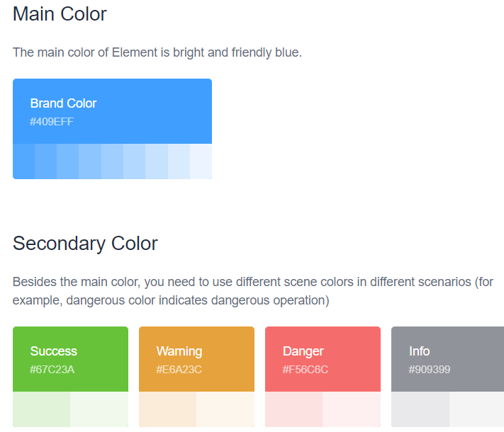Click the Secondary Color heading

(x=85, y=244)
